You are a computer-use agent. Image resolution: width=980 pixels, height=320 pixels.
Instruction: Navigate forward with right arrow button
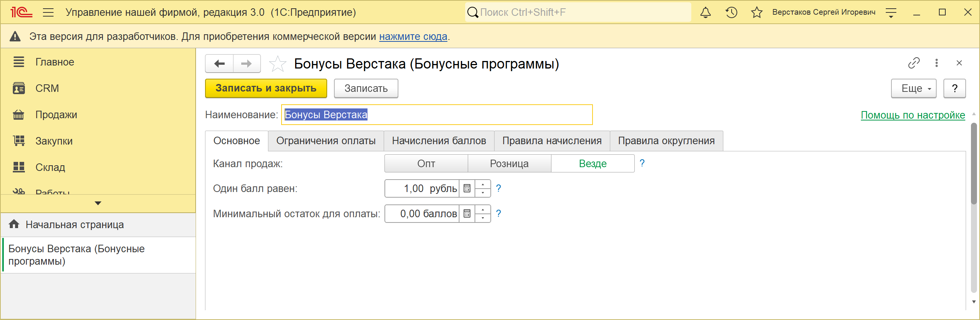(247, 64)
